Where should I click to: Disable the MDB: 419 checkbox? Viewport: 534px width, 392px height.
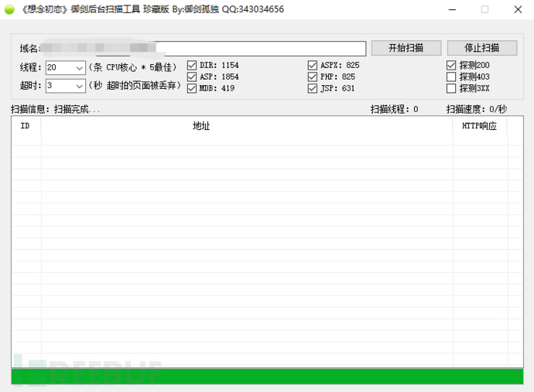[x=192, y=88]
